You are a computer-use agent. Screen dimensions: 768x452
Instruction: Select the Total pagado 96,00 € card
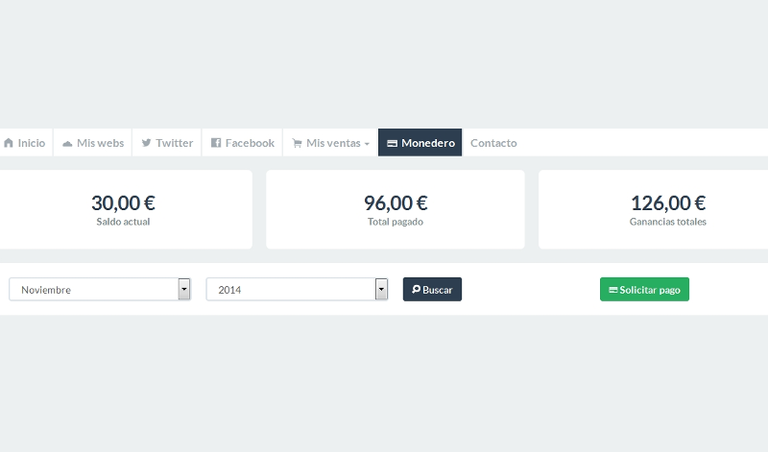click(x=395, y=209)
